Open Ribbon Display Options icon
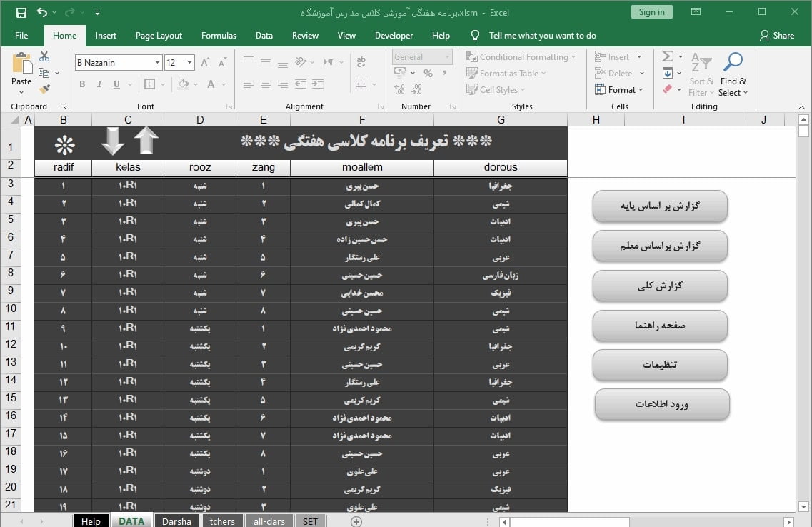812x527 pixels. [x=696, y=12]
